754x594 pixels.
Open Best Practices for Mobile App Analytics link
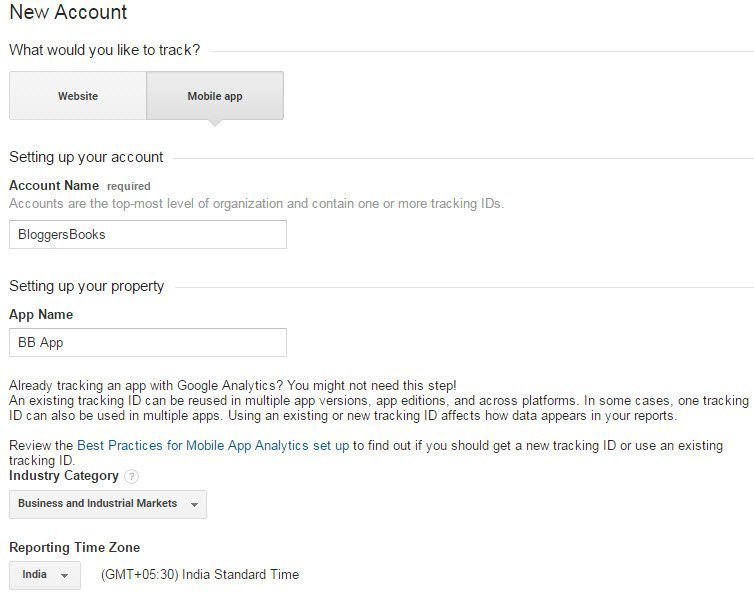coord(213,445)
